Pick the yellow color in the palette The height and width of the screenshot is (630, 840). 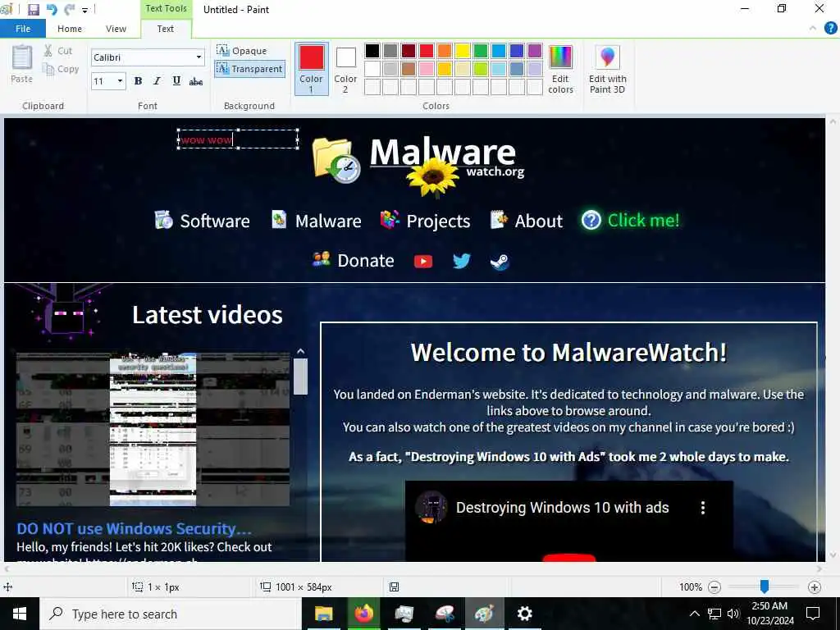(463, 51)
